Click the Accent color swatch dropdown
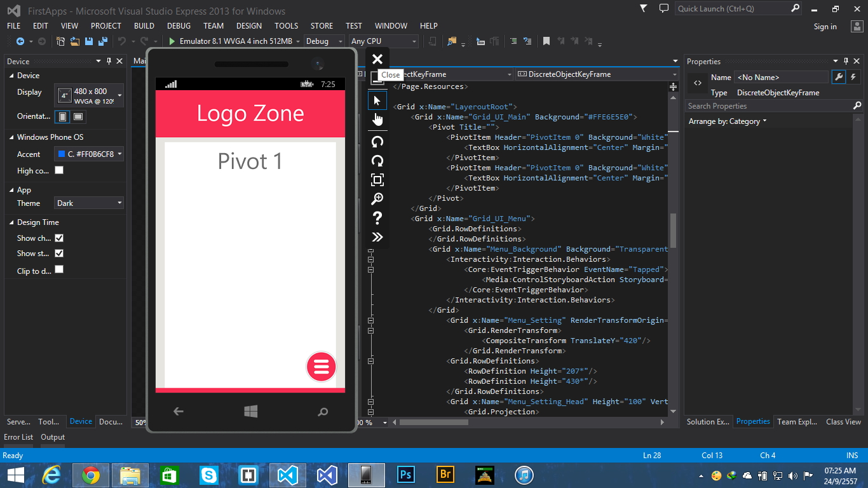The width and height of the screenshot is (868, 488). pyautogui.click(x=89, y=154)
